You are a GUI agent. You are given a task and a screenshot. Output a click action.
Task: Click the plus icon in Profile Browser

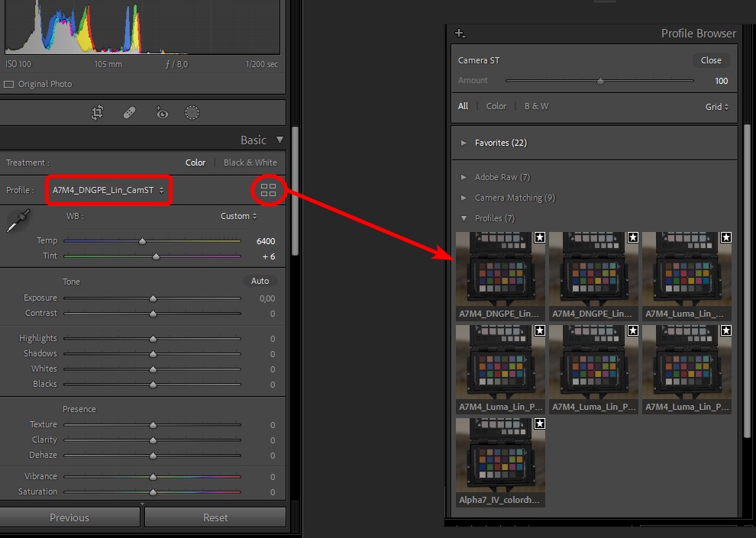pos(460,34)
